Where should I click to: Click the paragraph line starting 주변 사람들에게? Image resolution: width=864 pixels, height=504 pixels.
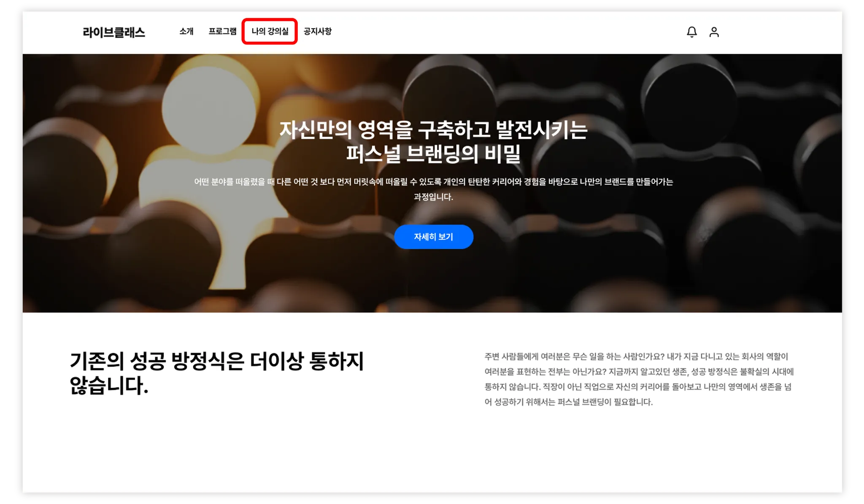pos(636,357)
